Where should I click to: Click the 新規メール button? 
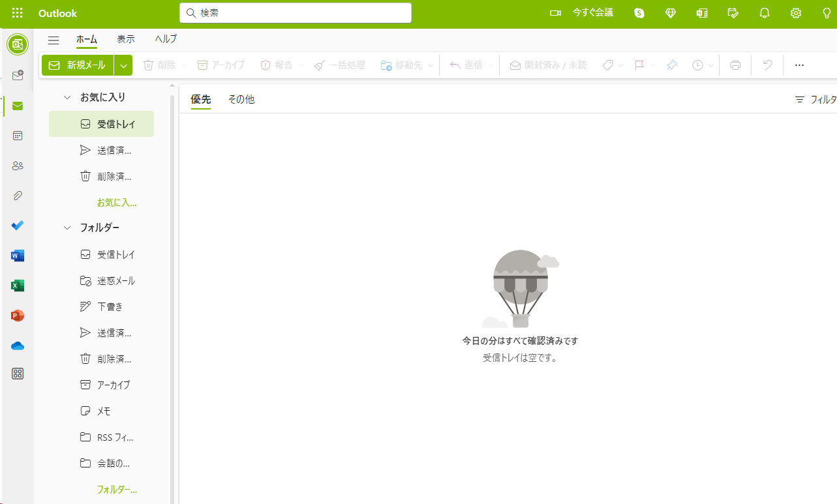tap(78, 65)
